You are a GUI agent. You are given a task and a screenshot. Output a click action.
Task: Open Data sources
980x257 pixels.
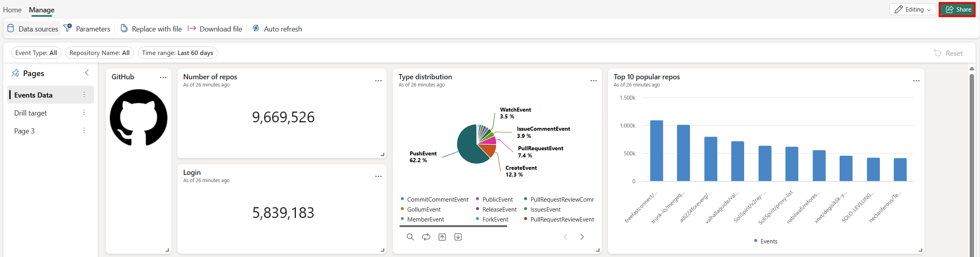pos(33,29)
